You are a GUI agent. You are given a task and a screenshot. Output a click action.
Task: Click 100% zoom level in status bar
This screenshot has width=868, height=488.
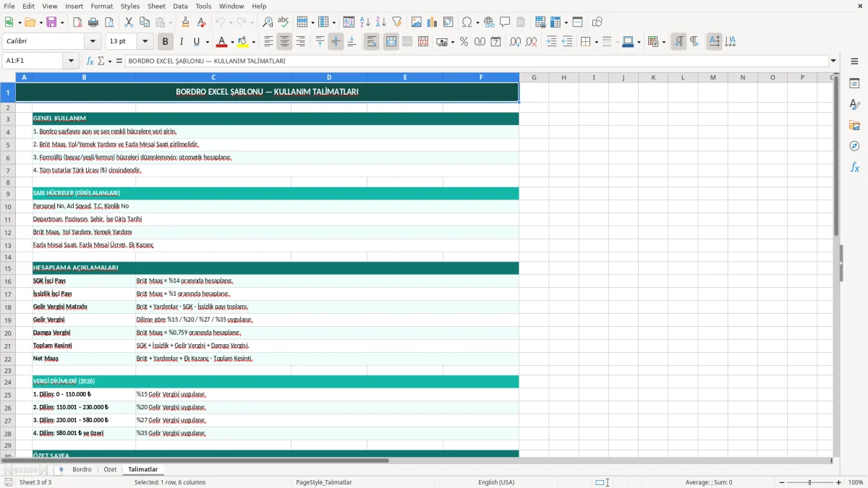click(856, 482)
